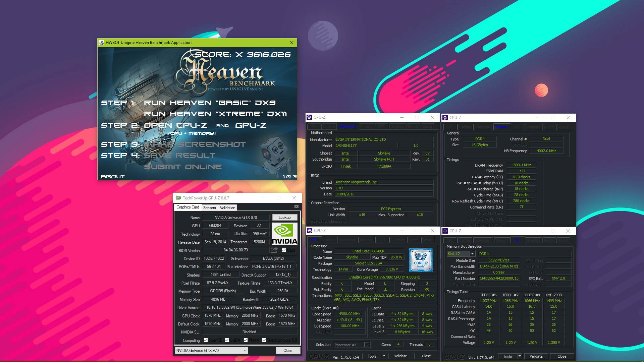
Task: Click title icon of CPU-Z Mainboard window
Action: 309,117
